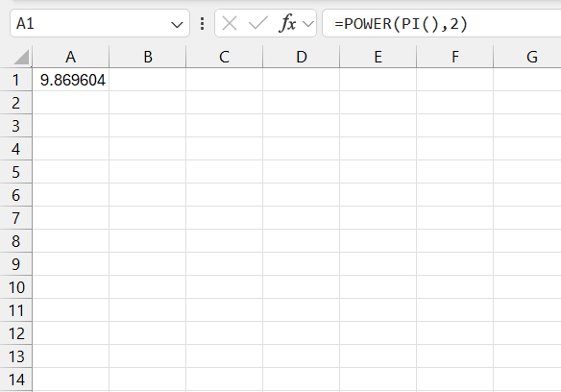Select row 7 header
The height and width of the screenshot is (392, 561).
click(15, 218)
